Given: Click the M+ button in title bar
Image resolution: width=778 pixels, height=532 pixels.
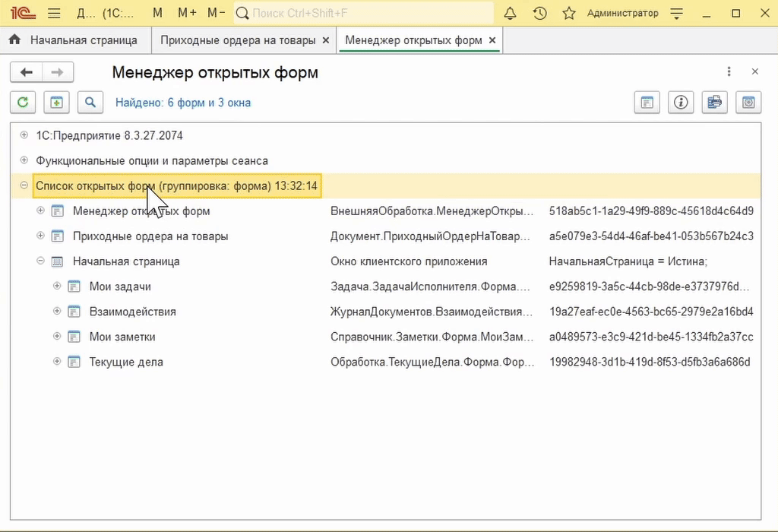Looking at the screenshot, I should tap(187, 13).
